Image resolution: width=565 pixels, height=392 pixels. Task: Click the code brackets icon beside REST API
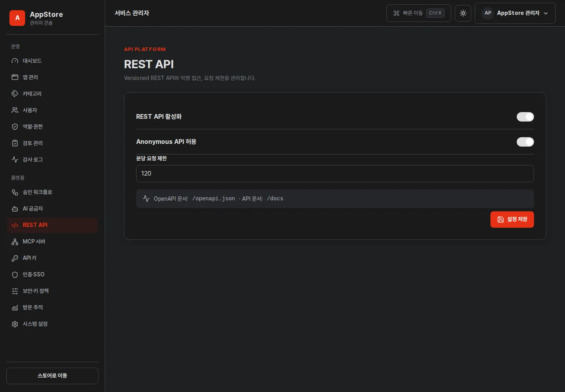tap(15, 225)
